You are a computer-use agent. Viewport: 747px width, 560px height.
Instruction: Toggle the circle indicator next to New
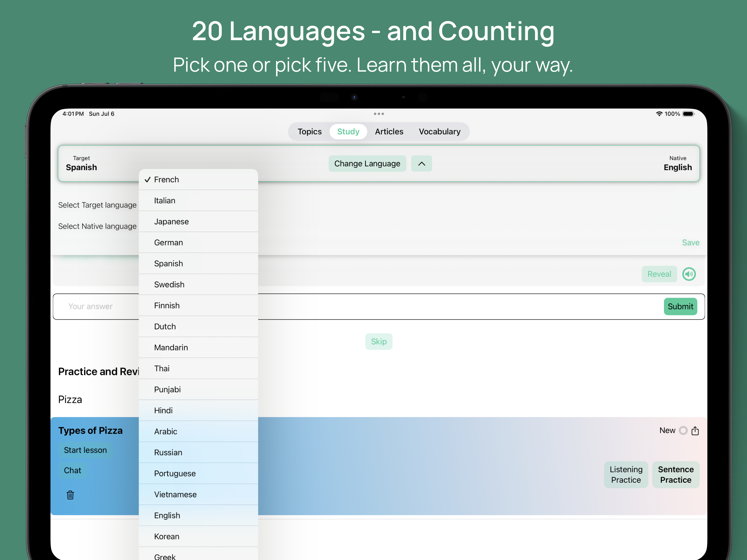(683, 430)
